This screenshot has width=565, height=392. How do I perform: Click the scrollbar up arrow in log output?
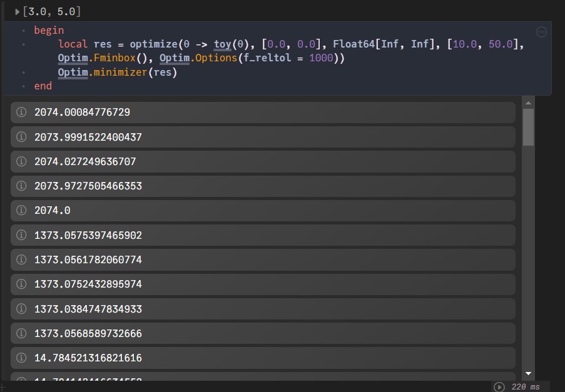(x=528, y=103)
